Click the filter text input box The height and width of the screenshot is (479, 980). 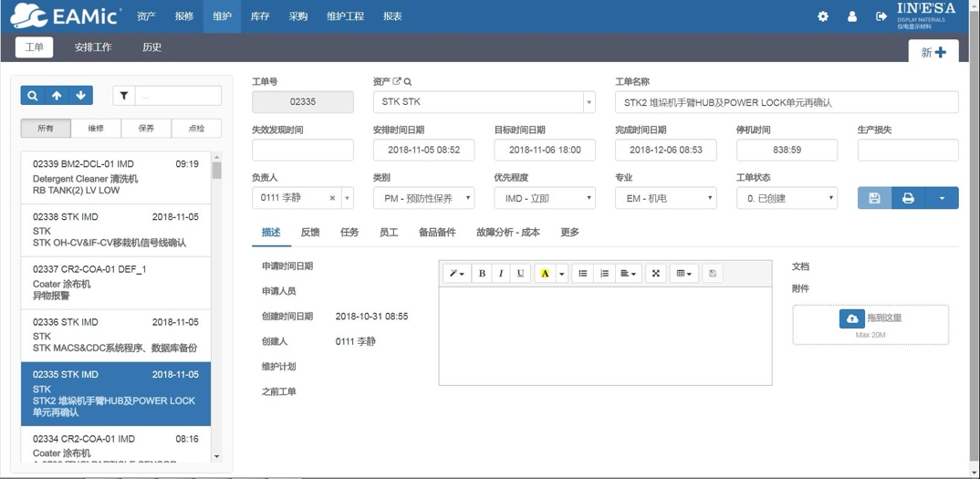click(x=178, y=96)
